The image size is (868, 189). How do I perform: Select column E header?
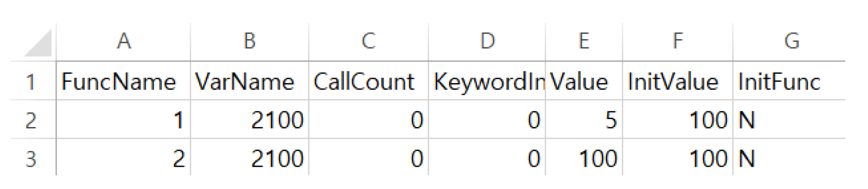584,41
